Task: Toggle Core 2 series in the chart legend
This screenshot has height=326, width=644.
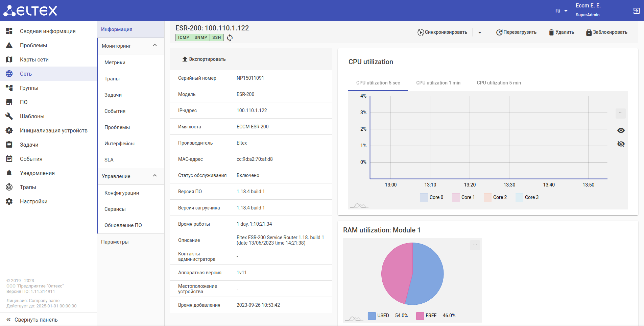Action: point(495,197)
